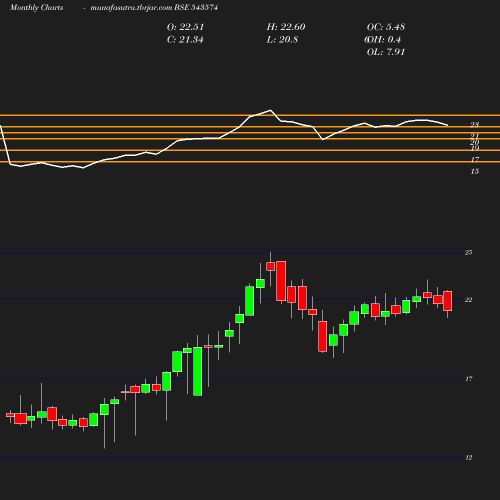Select the high value H: 22.60

(286, 27)
